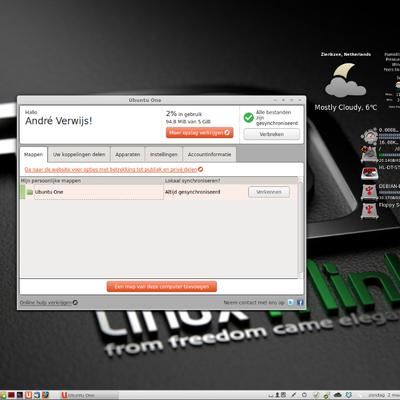The height and width of the screenshot is (400, 400).
Task: Click the root filesystem drive icon
Action: [369, 154]
